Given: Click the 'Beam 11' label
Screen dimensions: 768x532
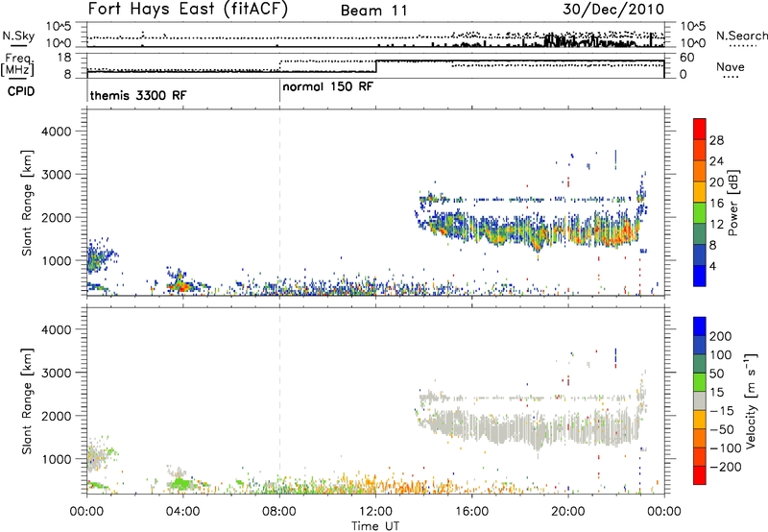Looking at the screenshot, I should point(374,11).
